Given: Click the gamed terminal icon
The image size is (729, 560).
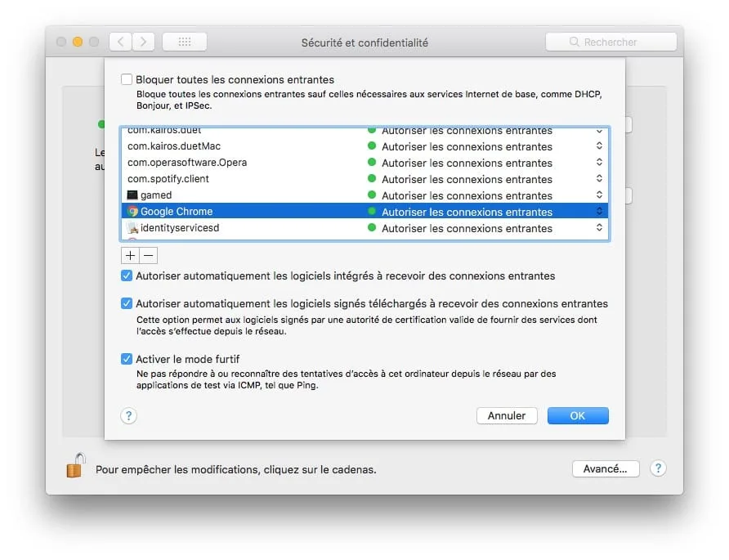Looking at the screenshot, I should 132,195.
